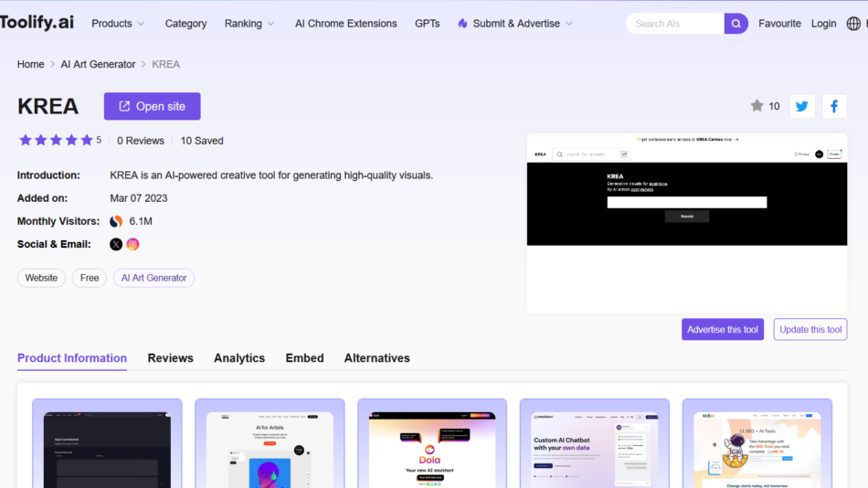This screenshot has width=868, height=488.
Task: Click the 6.1M visitors value
Action: point(141,221)
